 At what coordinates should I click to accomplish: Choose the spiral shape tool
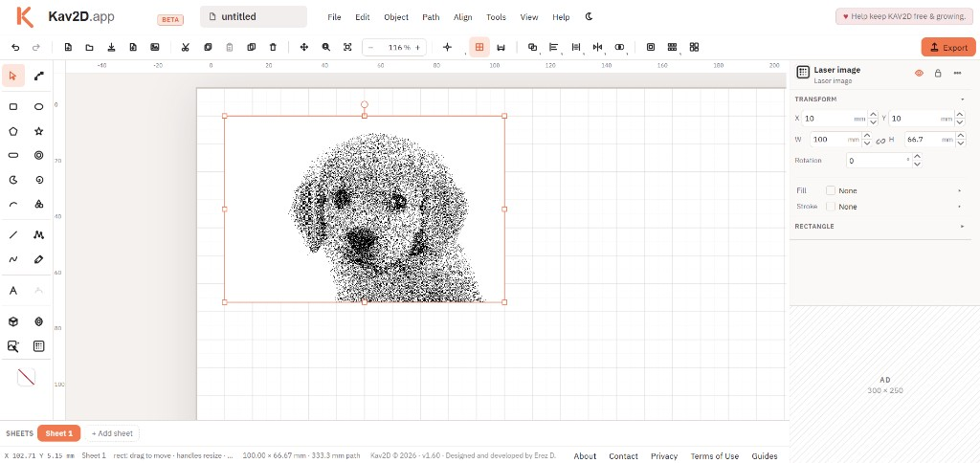(x=38, y=180)
